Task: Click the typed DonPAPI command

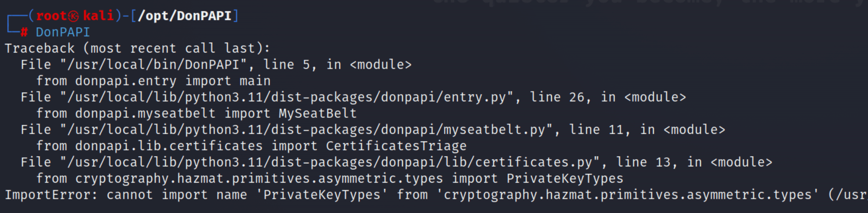Action: 63,32
